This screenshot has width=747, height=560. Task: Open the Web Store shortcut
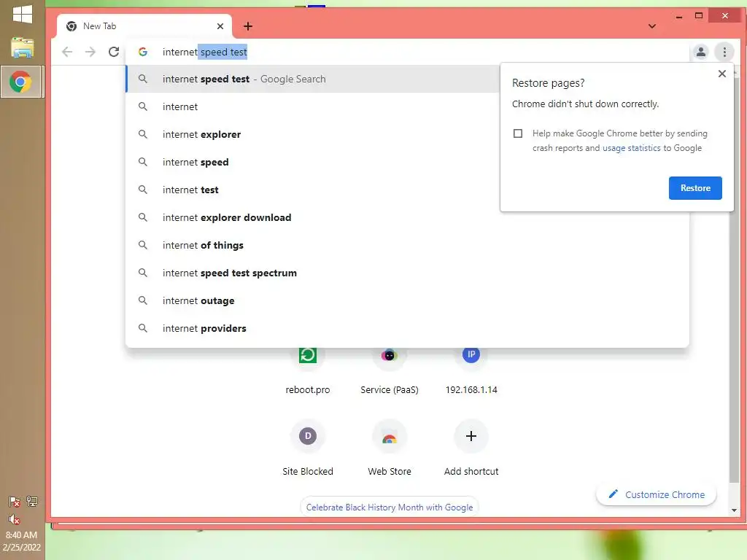click(x=390, y=448)
